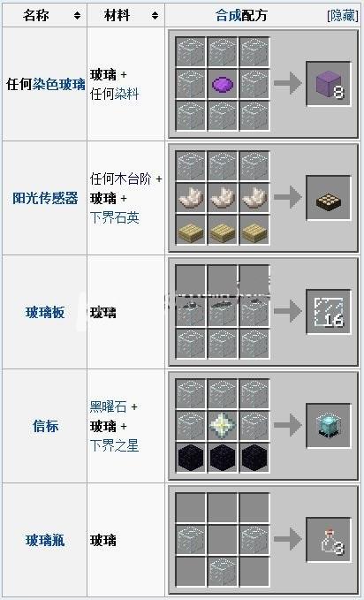This screenshot has height=600, width=364.
Task: Open the 下界石英 material link
Action: (x=115, y=217)
